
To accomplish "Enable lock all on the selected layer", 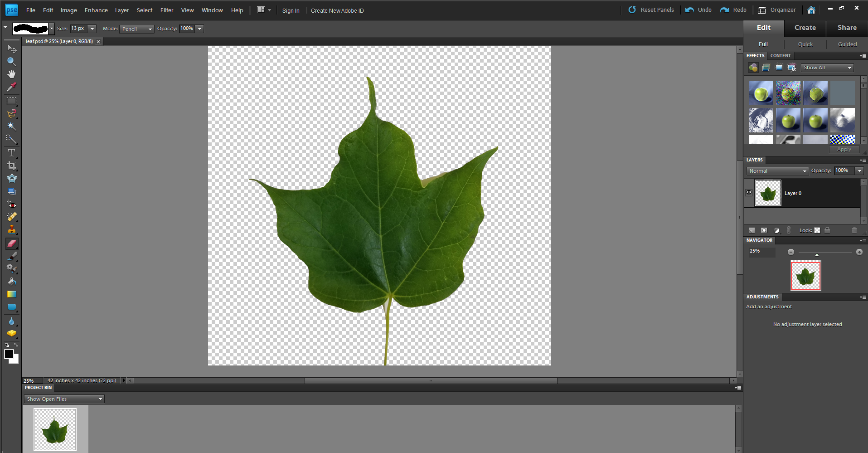I will tap(827, 230).
